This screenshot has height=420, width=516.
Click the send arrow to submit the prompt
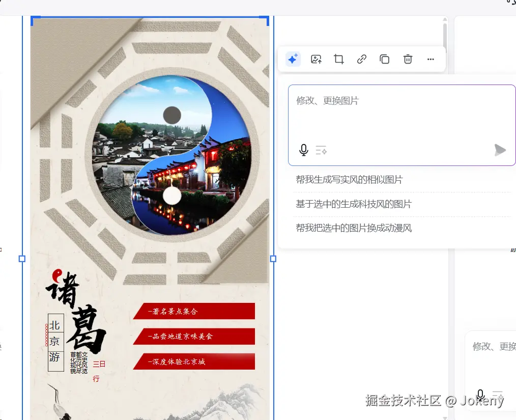coord(500,150)
